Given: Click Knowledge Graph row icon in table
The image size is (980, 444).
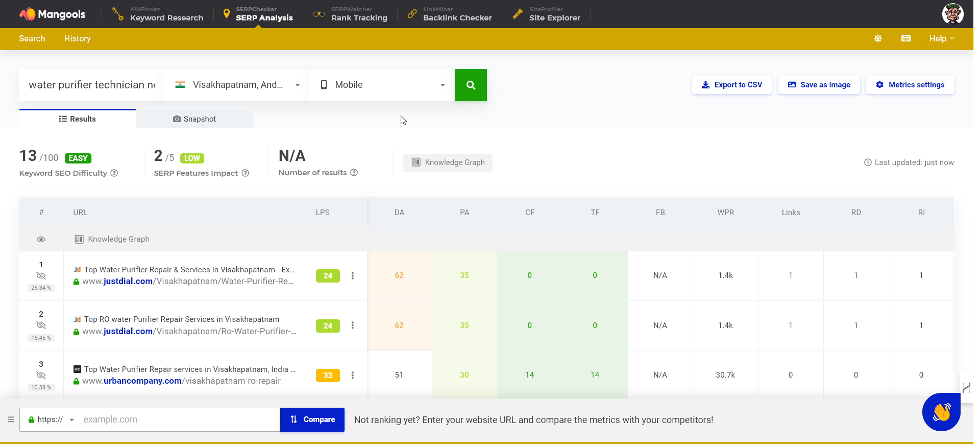Looking at the screenshot, I should click(79, 239).
